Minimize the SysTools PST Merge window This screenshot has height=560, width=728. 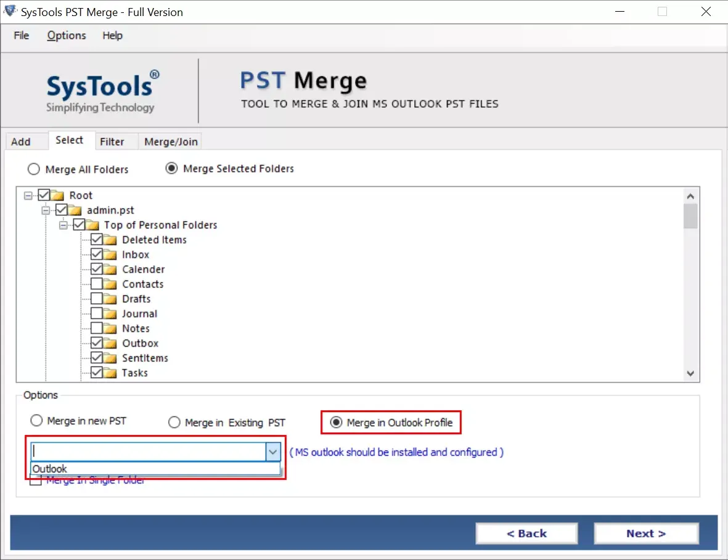click(620, 12)
